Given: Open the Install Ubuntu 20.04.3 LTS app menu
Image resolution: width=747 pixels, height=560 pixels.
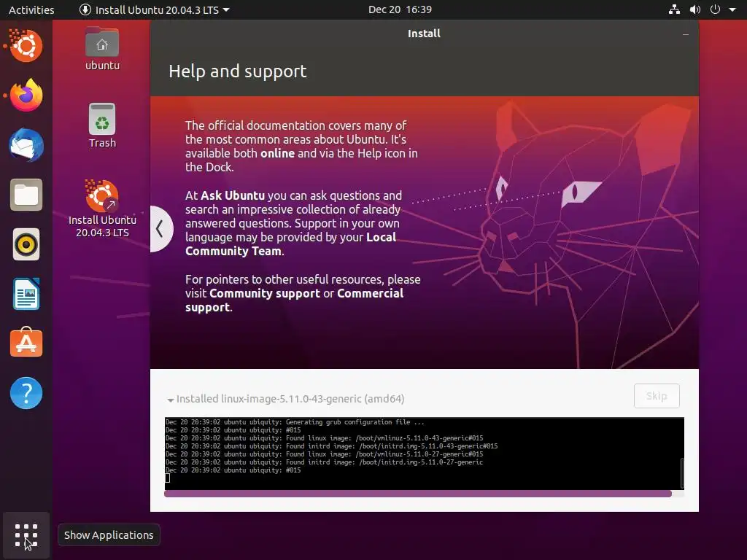Looking at the screenshot, I should pyautogui.click(x=155, y=9).
